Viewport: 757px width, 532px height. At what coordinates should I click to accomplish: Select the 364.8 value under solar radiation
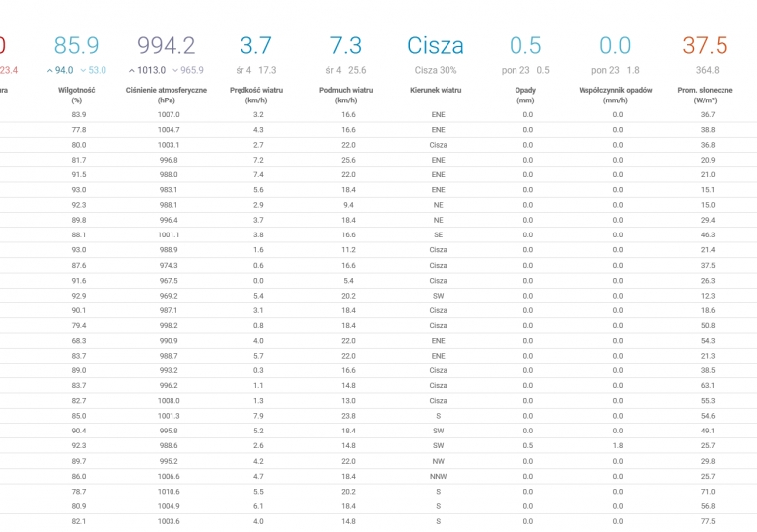coord(707,70)
